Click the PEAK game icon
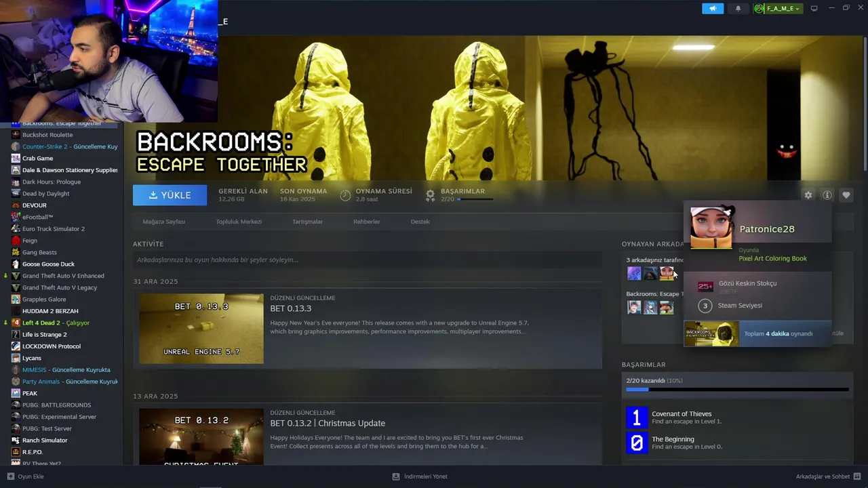Screen dimensions: 868x488 click(16, 393)
